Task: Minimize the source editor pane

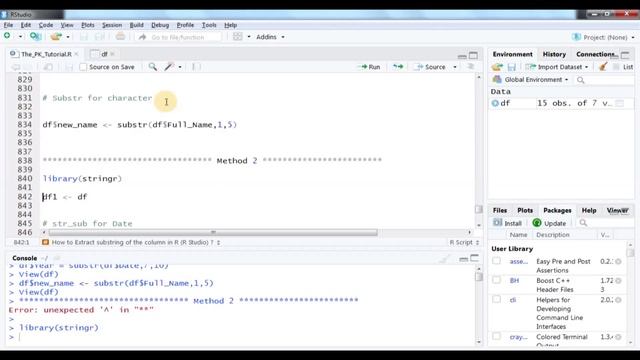Action: [462, 56]
